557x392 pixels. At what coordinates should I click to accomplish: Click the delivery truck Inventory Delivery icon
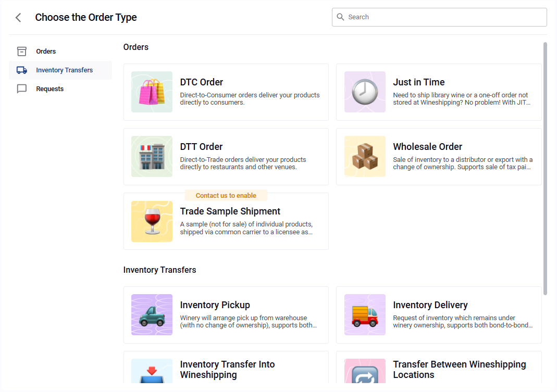(x=365, y=315)
